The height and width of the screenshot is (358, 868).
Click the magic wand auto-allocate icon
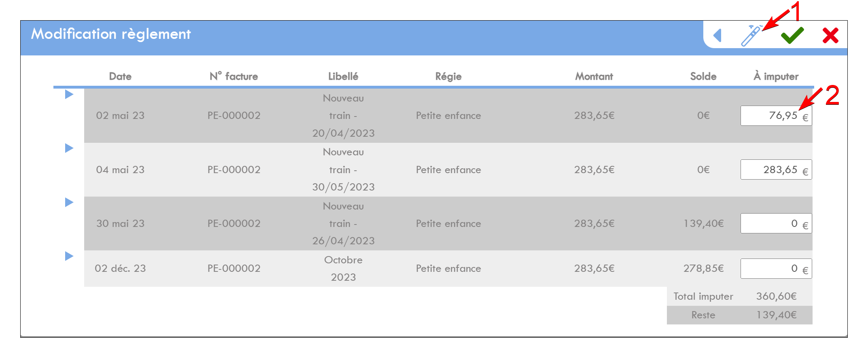click(x=751, y=36)
